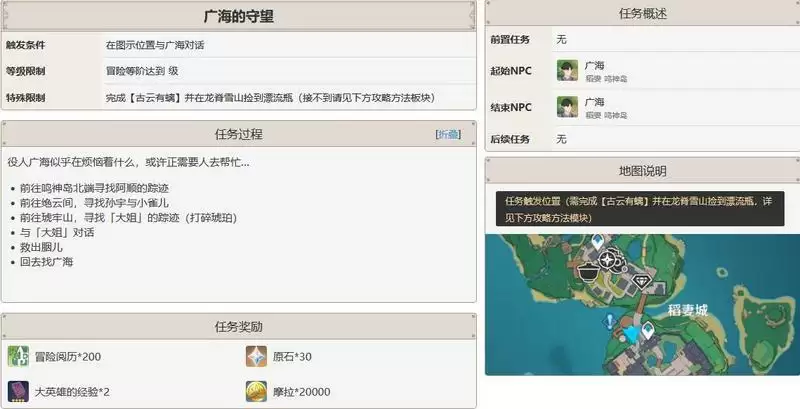Select teleport waypoint at map top
The height and width of the screenshot is (409, 800).
[597, 240]
